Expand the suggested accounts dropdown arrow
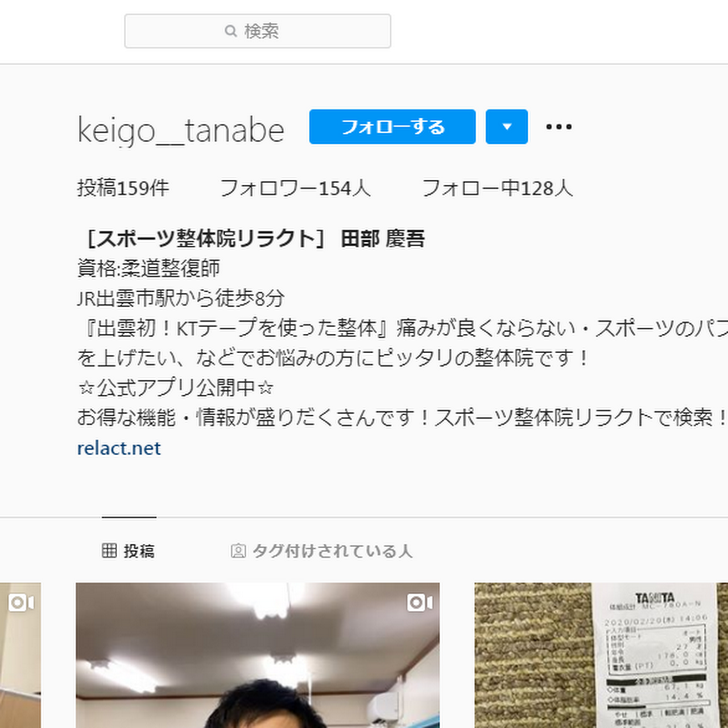 click(507, 127)
